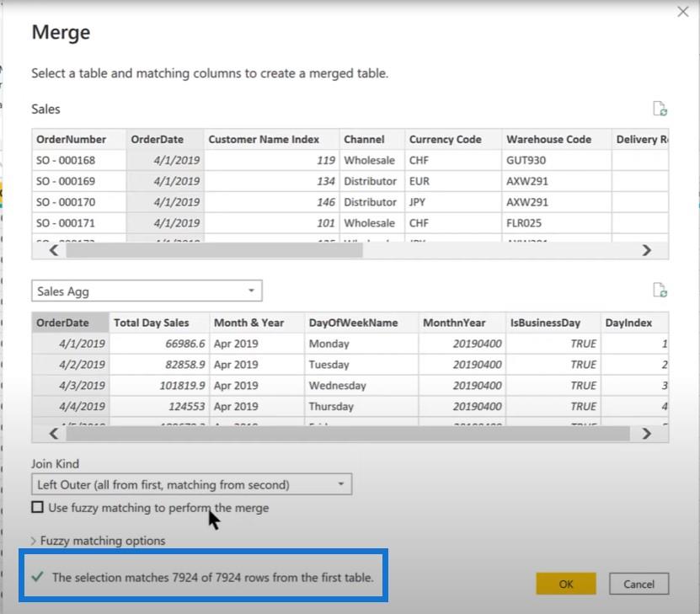Click warehouse code cell FLR025
700x614 pixels.
tap(556, 223)
